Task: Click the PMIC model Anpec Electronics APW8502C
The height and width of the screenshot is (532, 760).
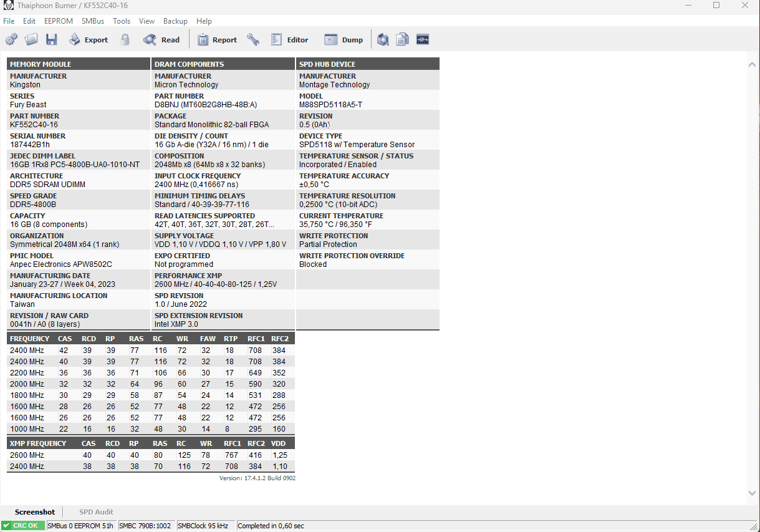Action: pos(61,264)
